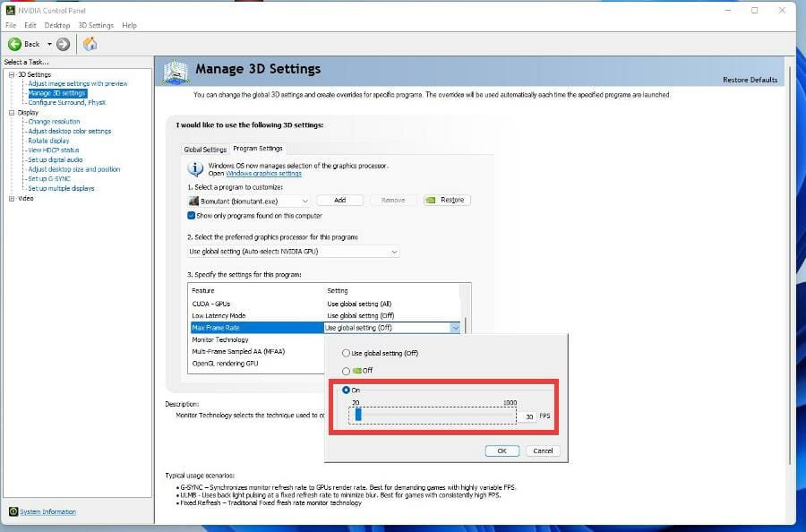This screenshot has width=806, height=532.
Task: Click the NVIDIA Control Panel title bar icon
Action: (x=10, y=10)
